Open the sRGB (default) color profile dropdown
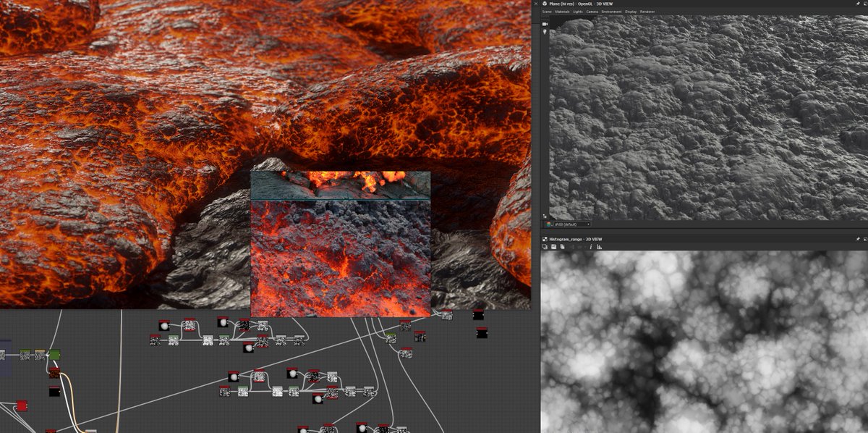This screenshot has width=868, height=433. [x=573, y=224]
